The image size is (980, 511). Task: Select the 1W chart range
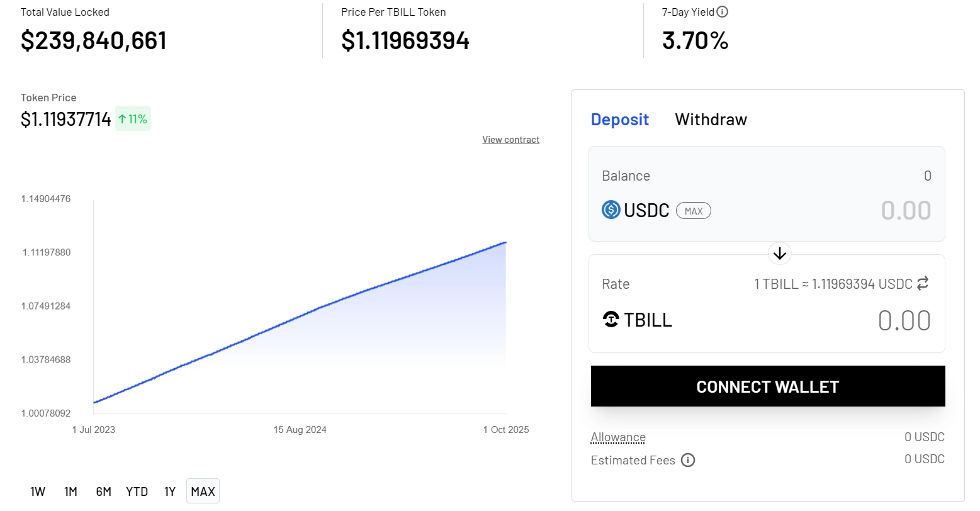(38, 491)
